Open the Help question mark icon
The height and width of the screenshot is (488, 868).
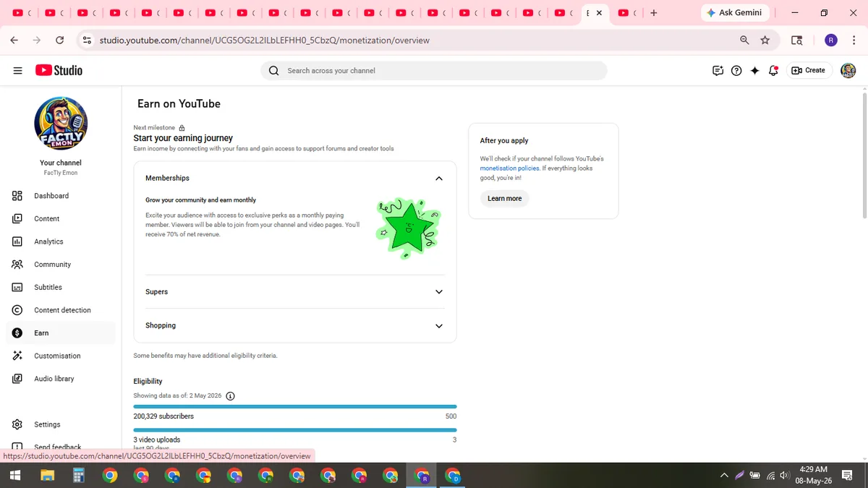tap(736, 70)
